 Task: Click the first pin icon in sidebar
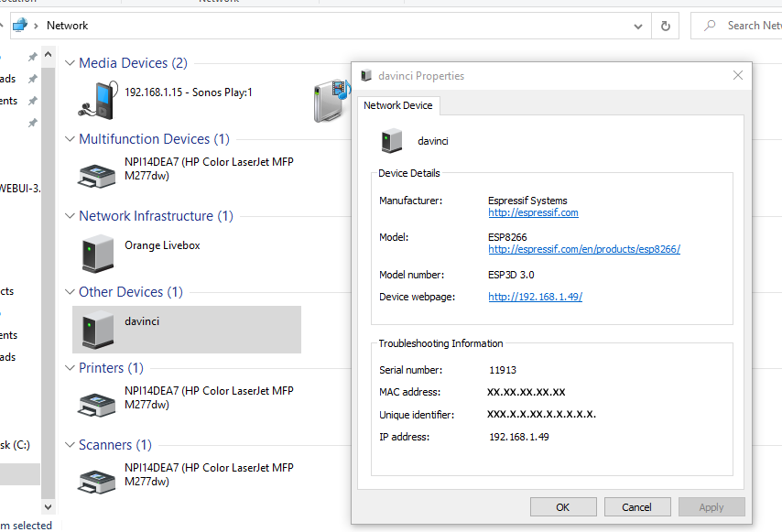click(x=33, y=57)
